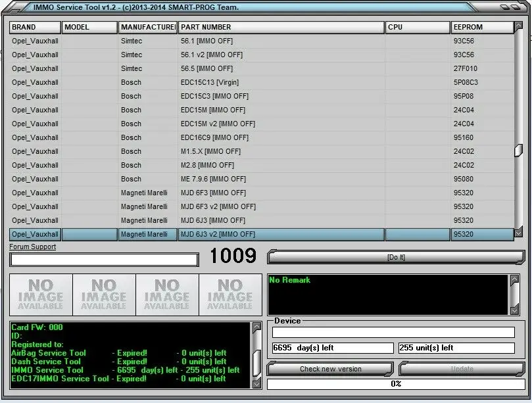Click the 6695 day(s) left field
The height and width of the screenshot is (403, 532).
point(333,348)
